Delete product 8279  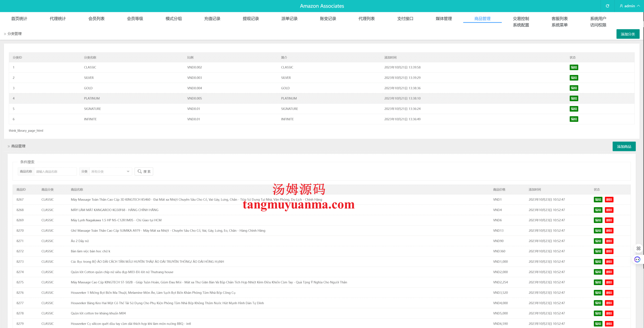609,324
